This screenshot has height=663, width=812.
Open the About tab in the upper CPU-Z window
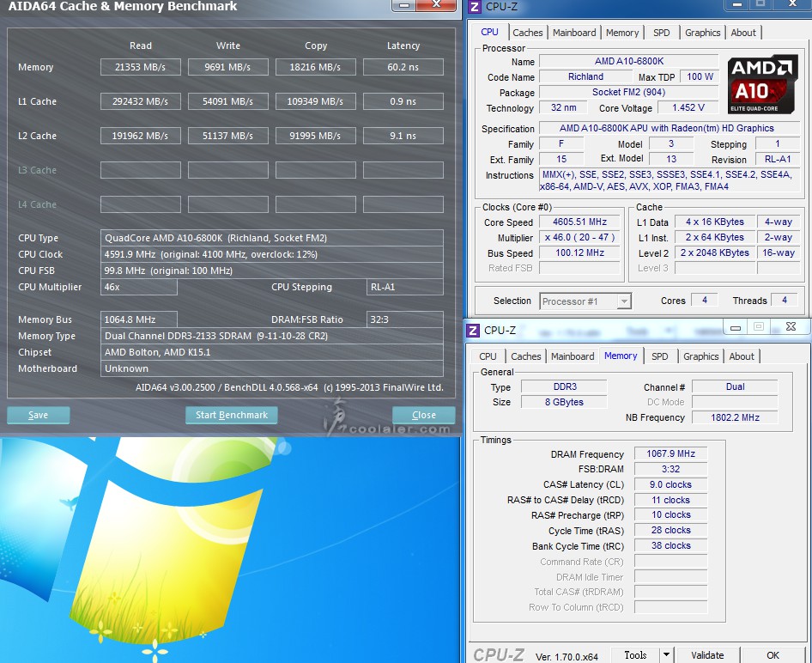pyautogui.click(x=743, y=33)
